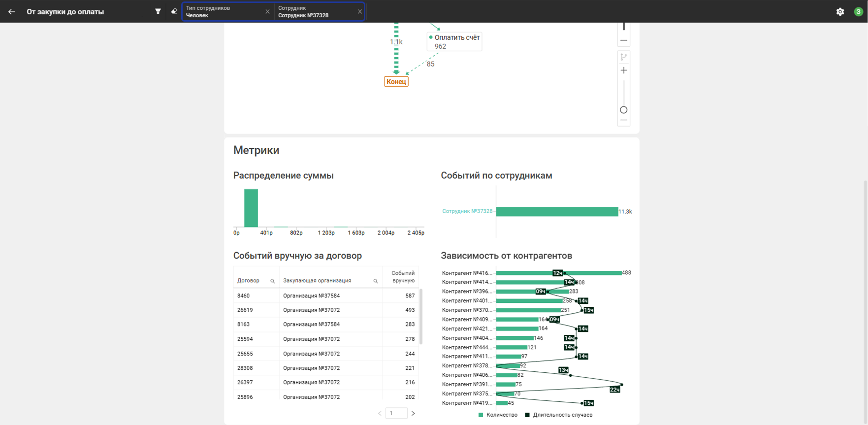Click the 'Сотрудник №37328' chart label
Viewport: 868px width, 425px height.
click(467, 211)
